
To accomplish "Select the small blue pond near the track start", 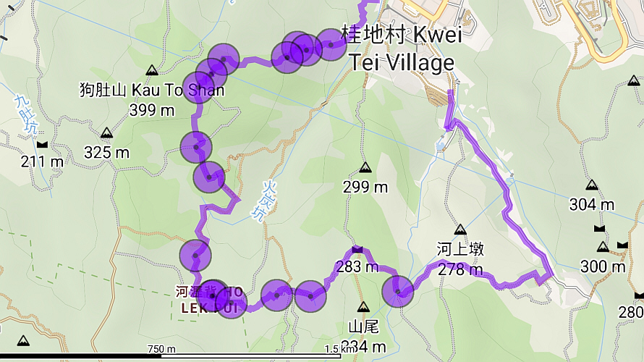I will [x=440, y=145].
